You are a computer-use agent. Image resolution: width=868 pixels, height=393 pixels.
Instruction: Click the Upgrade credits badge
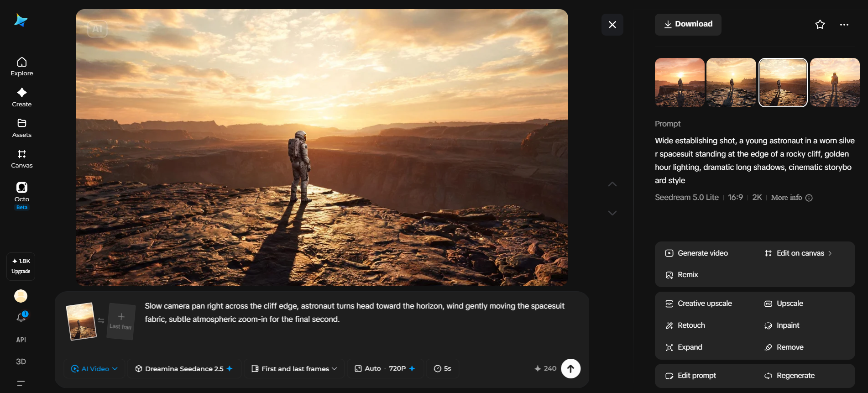(x=21, y=266)
